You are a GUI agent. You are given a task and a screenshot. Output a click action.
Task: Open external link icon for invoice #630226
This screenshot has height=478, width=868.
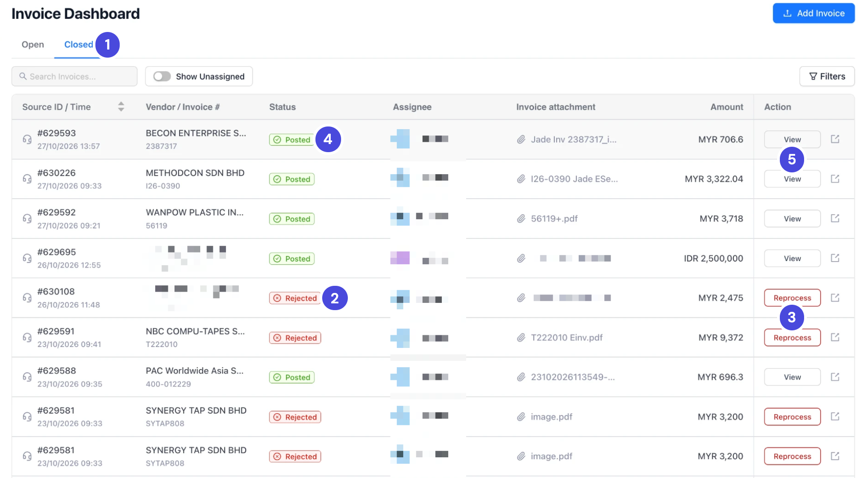[835, 179]
